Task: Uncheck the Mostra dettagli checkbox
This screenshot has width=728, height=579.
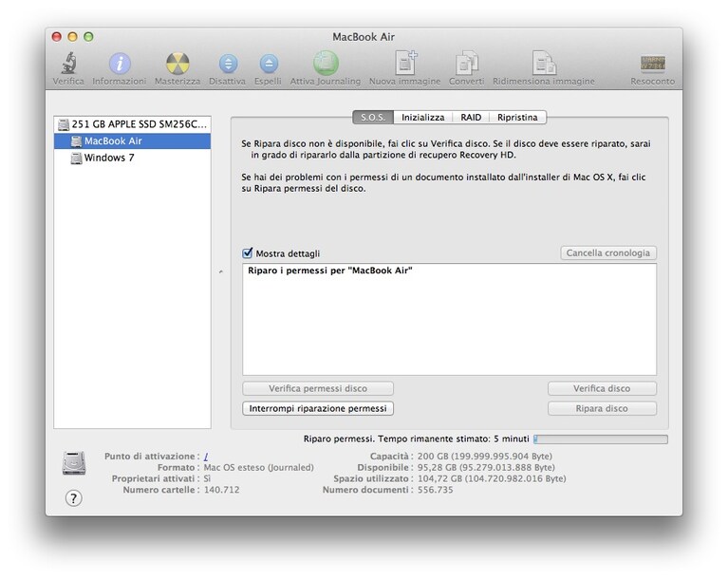Action: tap(248, 253)
